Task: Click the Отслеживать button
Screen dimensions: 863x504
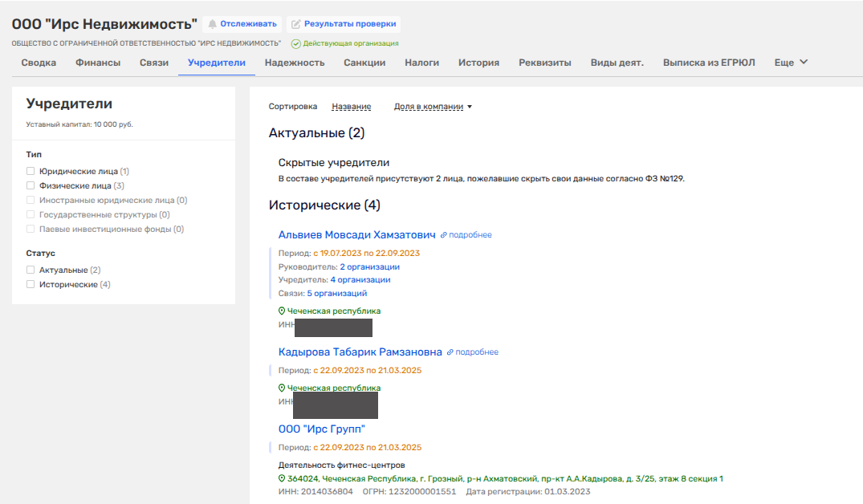Action: (242, 24)
